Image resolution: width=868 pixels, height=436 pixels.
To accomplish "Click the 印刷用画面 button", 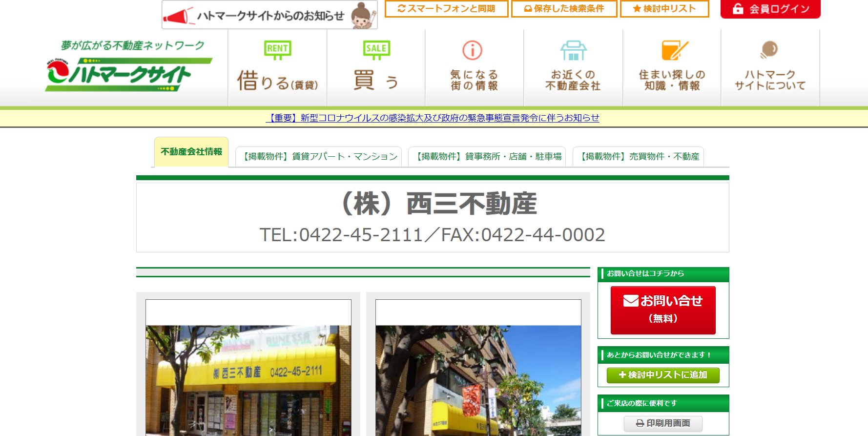I will [663, 423].
